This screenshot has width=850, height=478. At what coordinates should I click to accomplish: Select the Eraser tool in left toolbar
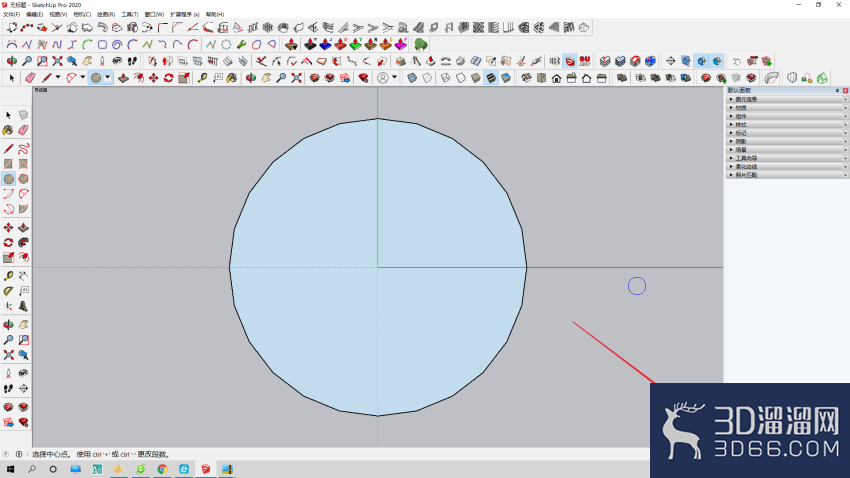tap(23, 130)
